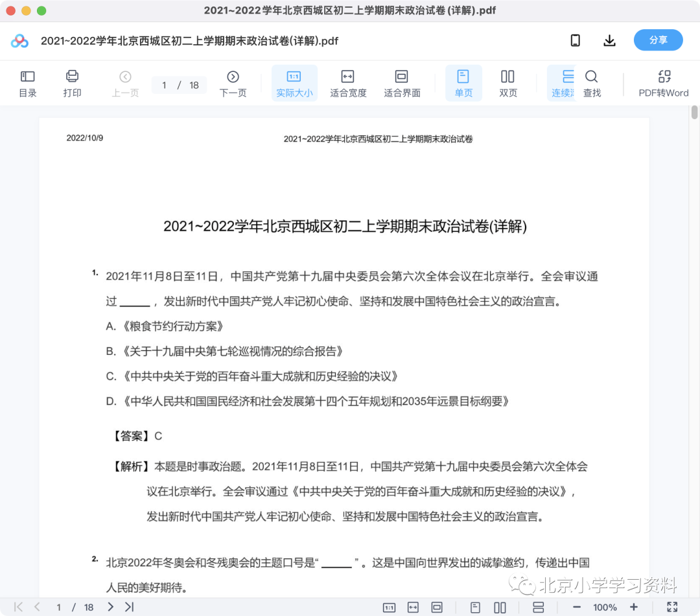Set actual size via bottom bar 1:1 icon
Screen dimensions: 700x616
point(390,607)
